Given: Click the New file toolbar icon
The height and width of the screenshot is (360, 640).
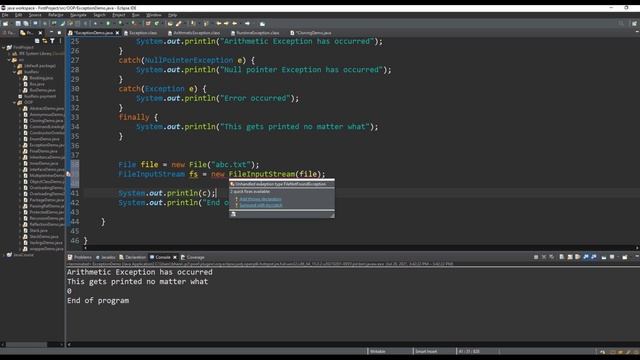Looking at the screenshot, I should (x=6, y=24).
